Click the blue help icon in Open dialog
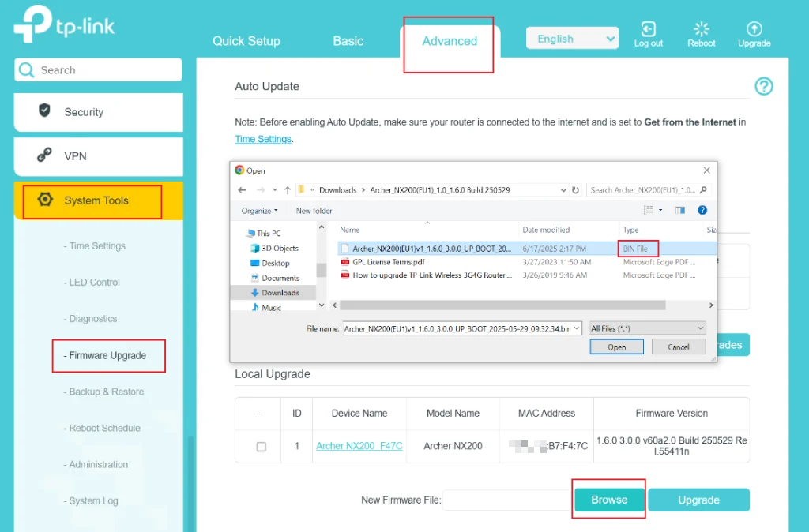Image resolution: width=809 pixels, height=532 pixels. (x=702, y=210)
